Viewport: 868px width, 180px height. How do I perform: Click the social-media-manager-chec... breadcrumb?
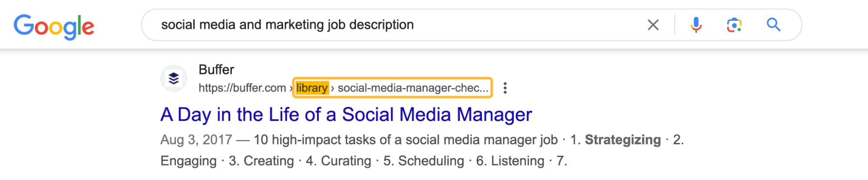pyautogui.click(x=413, y=88)
